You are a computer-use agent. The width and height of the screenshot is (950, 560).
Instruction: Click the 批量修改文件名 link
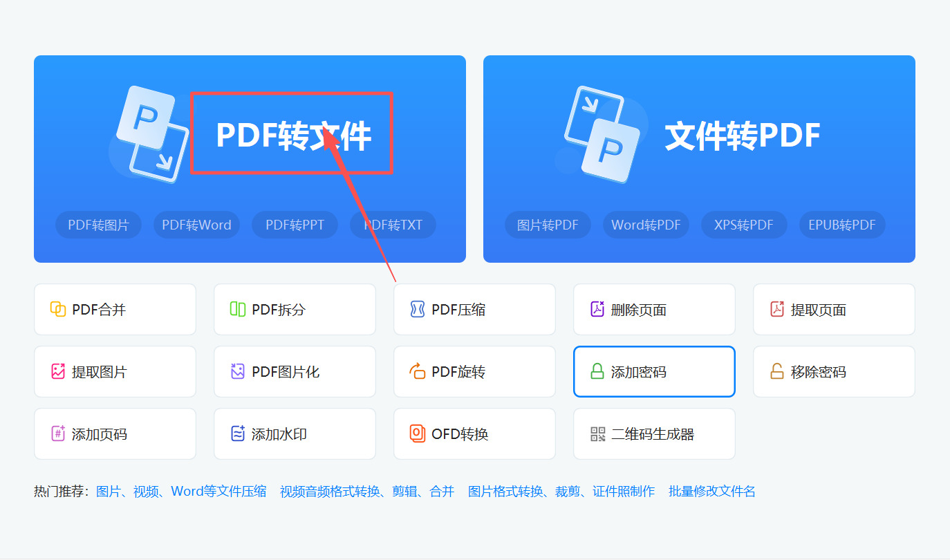click(x=711, y=491)
